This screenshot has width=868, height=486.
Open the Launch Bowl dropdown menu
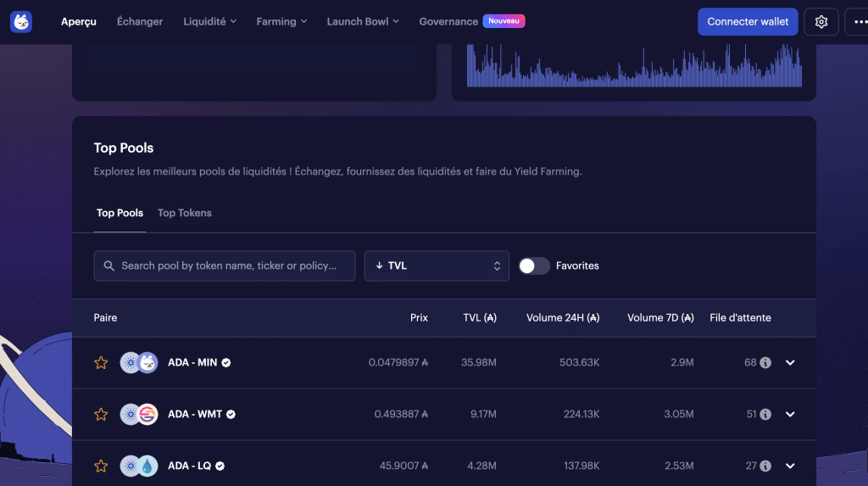point(363,21)
